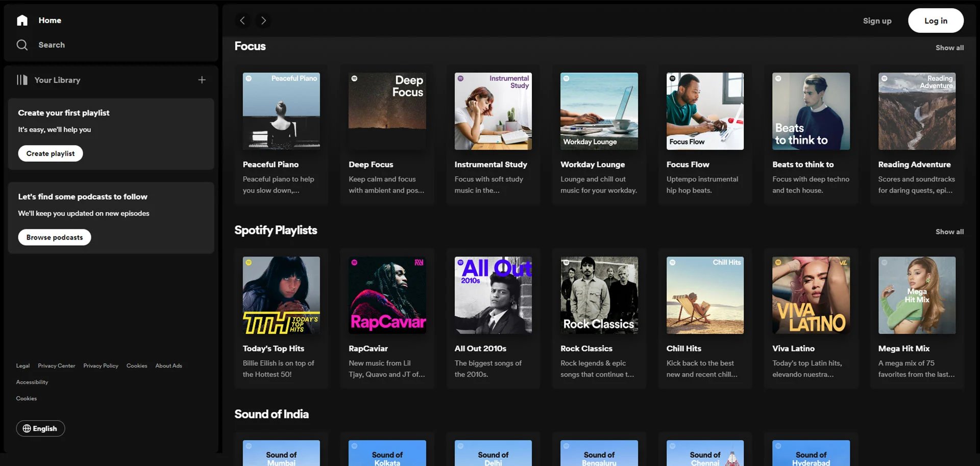Click the RapCaviar title text
The width and height of the screenshot is (980, 466).
(x=369, y=348)
